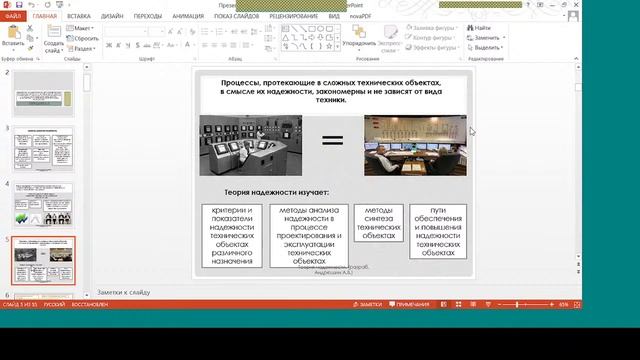Reset slide with Сбросить
The image size is (640, 360).
coord(82,38)
